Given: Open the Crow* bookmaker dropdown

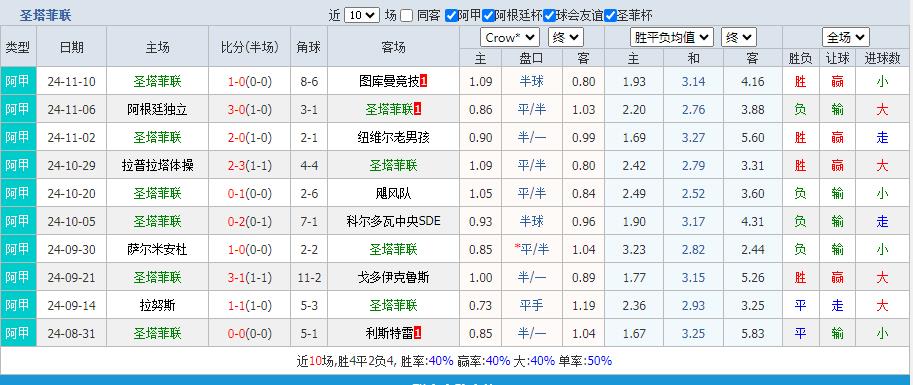Looking at the screenshot, I should click(510, 38).
